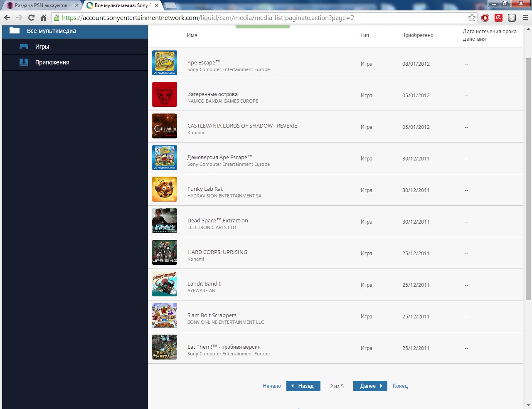Open the Игры sidebar section
The image size is (532, 409).
tap(75, 47)
